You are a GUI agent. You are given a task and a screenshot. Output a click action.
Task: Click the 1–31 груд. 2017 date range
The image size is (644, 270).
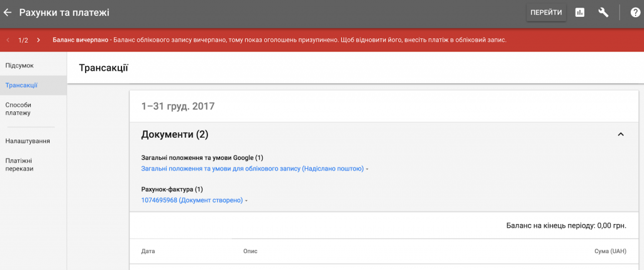[x=178, y=106]
